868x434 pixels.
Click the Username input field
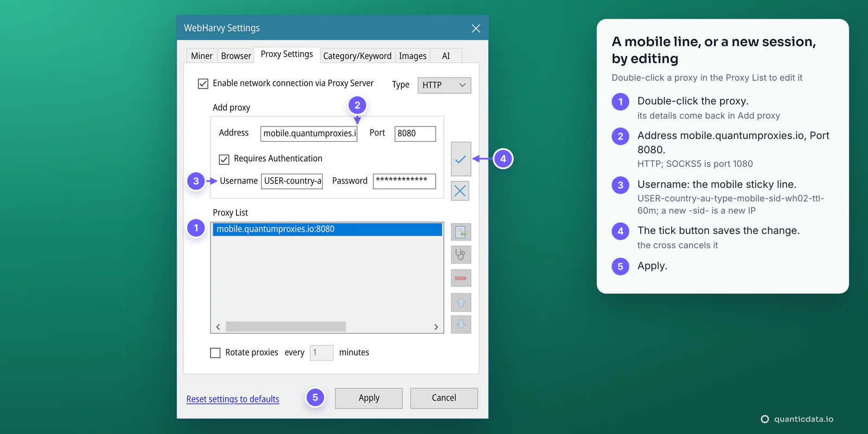[292, 181]
